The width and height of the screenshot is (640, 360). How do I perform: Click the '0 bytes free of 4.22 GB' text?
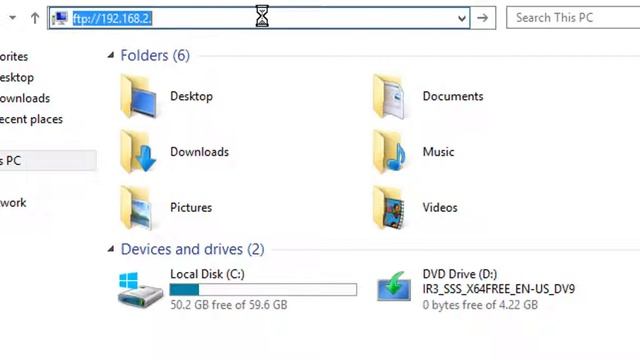tap(480, 305)
